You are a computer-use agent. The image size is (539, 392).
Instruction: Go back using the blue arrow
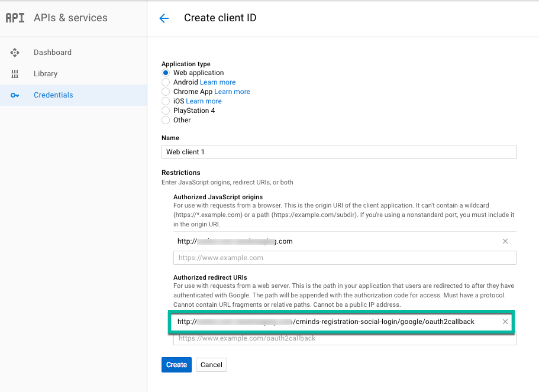(164, 18)
